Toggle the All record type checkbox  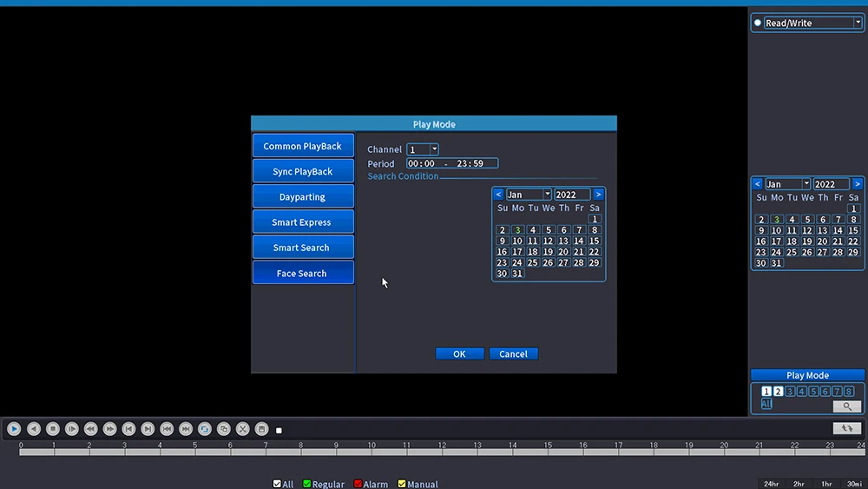click(278, 484)
